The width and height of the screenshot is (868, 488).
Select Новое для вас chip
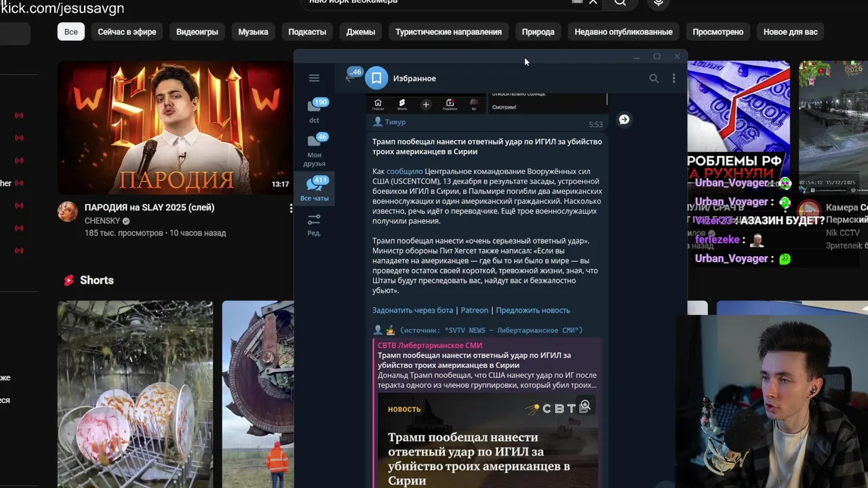791,32
